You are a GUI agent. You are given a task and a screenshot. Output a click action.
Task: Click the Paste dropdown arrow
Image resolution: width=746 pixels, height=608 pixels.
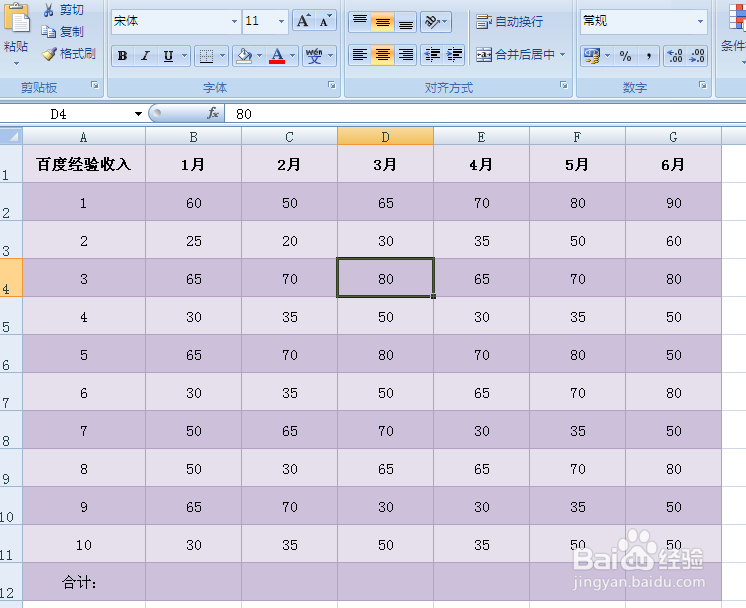coord(16,63)
